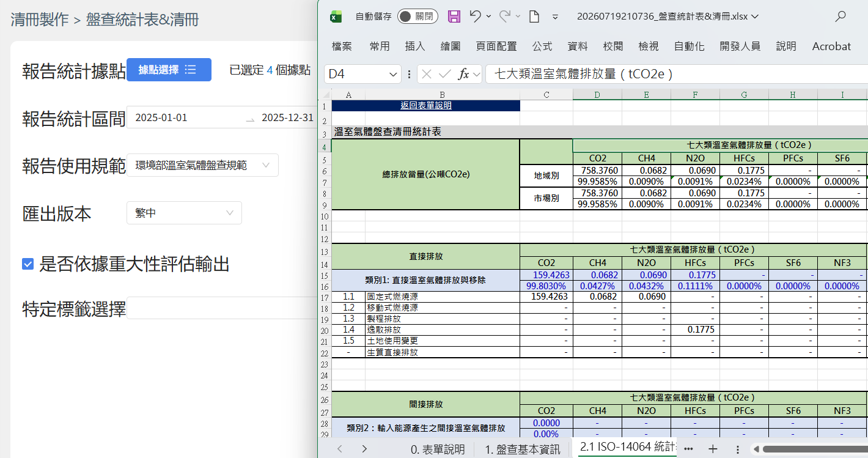Show more sheets via the ellipsis button
Image resolution: width=868 pixels, height=458 pixels.
(688, 449)
